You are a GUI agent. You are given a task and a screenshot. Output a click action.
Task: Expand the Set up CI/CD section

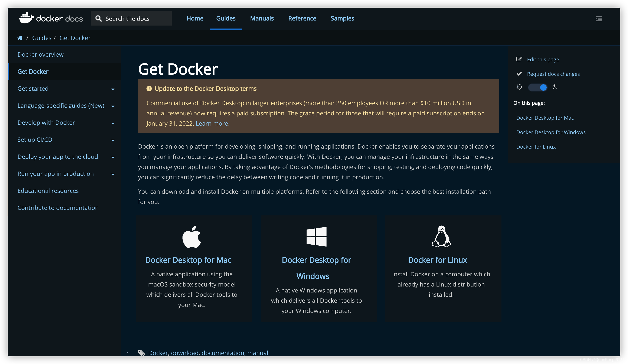113,140
